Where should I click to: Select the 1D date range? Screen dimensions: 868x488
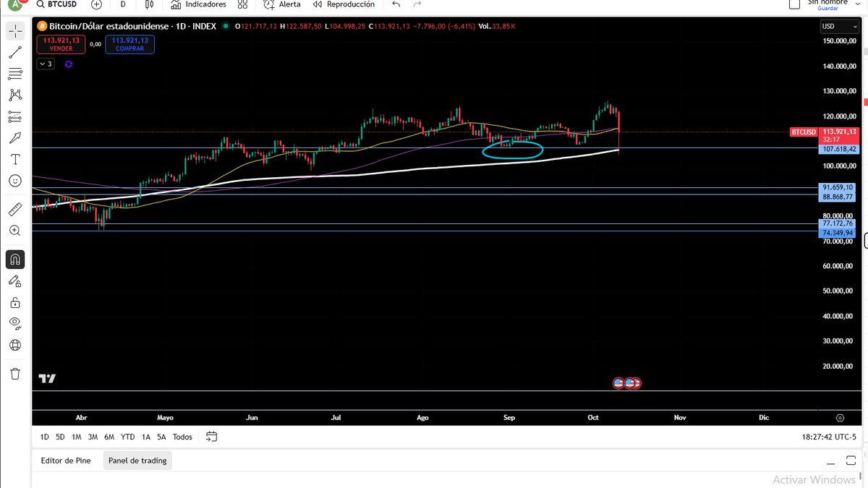(x=45, y=437)
